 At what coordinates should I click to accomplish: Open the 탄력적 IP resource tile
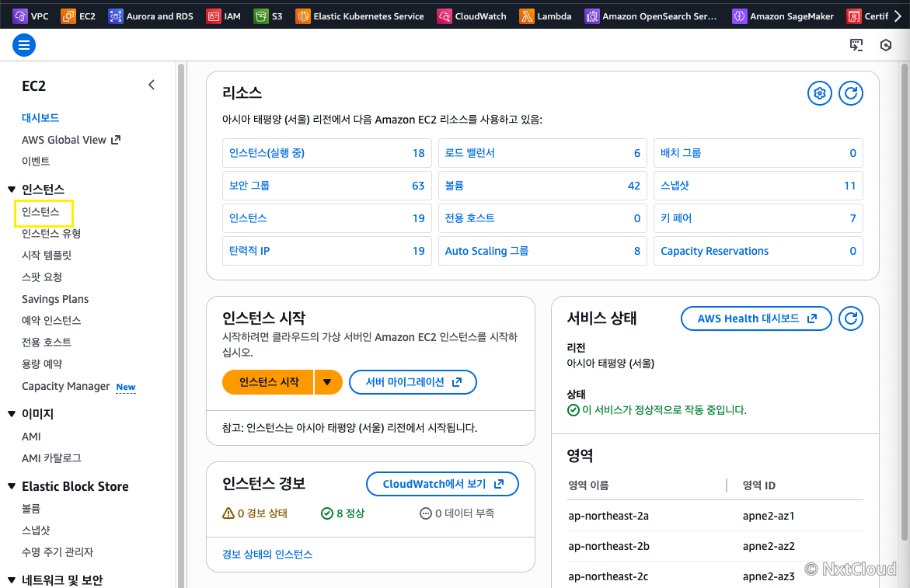326,251
